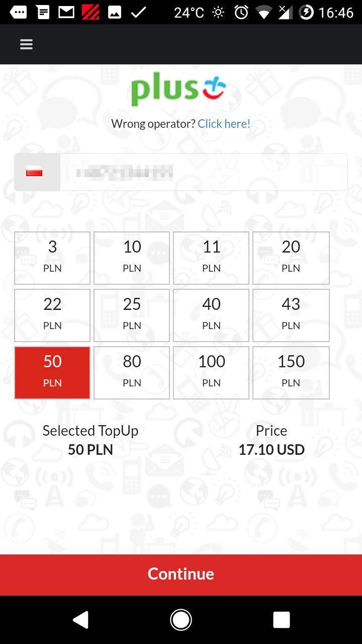Image resolution: width=362 pixels, height=644 pixels.
Task: Open the mail notification icon in status bar
Action: pos(66,12)
